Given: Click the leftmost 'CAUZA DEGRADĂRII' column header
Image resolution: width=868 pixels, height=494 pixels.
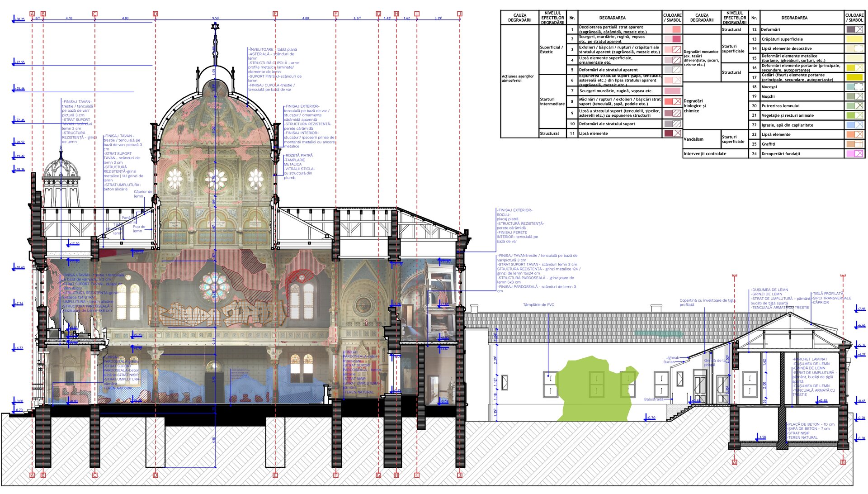Looking at the screenshot, I should tap(519, 18).
